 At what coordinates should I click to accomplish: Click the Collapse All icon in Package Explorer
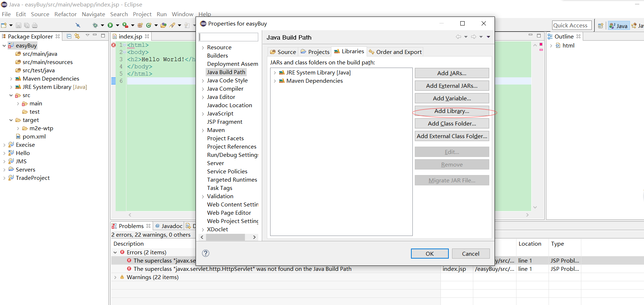(x=69, y=36)
